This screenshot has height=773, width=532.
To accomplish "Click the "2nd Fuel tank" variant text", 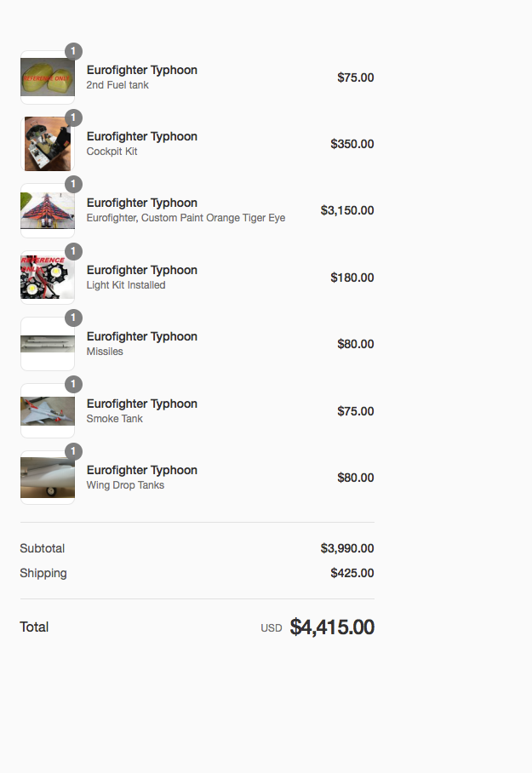I will pyautogui.click(x=117, y=85).
